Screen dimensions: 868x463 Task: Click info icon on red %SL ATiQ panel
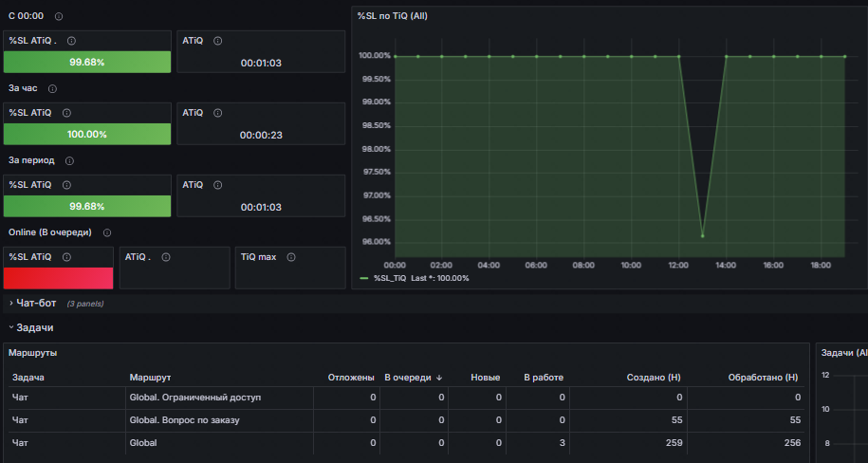(x=66, y=257)
